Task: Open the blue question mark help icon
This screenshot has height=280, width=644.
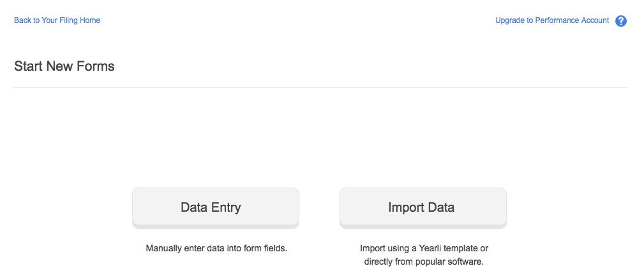Action: [x=621, y=21]
